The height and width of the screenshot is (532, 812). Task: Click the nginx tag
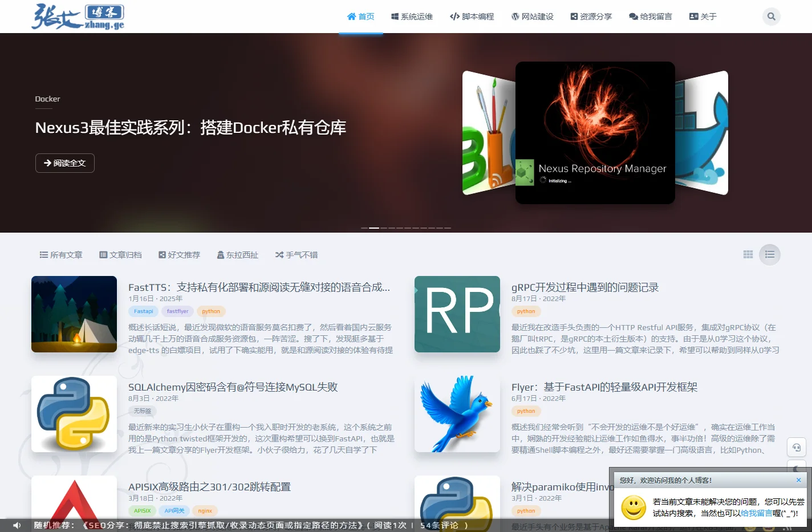205,511
